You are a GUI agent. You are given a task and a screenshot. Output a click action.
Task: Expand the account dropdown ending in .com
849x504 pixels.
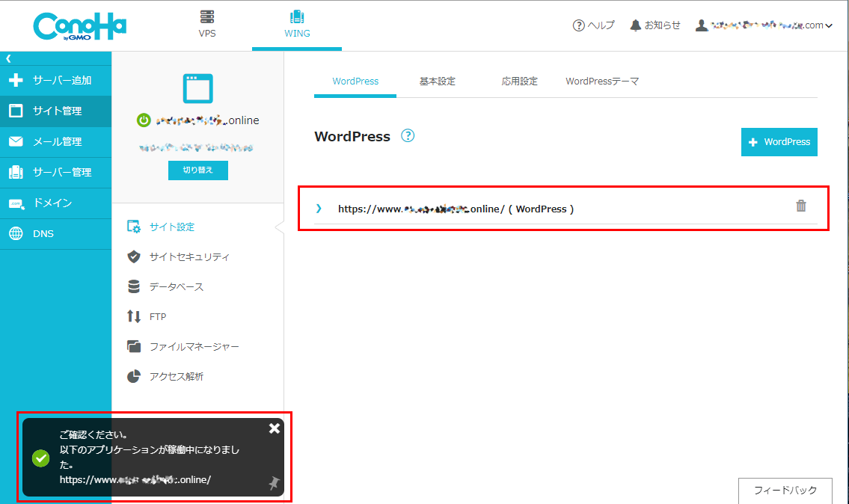764,25
